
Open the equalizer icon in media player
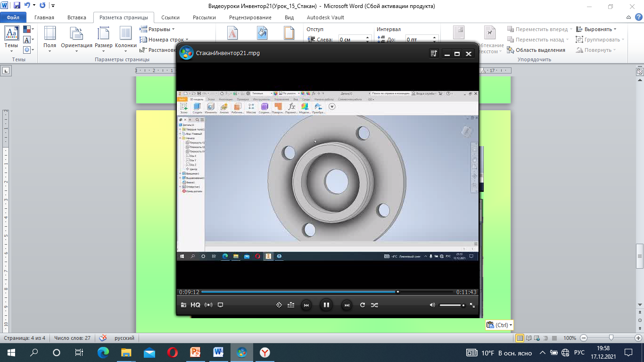coord(291,305)
